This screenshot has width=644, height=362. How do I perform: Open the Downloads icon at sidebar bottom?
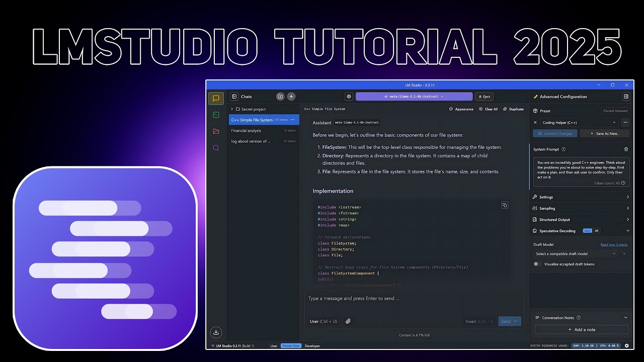pos(216,332)
